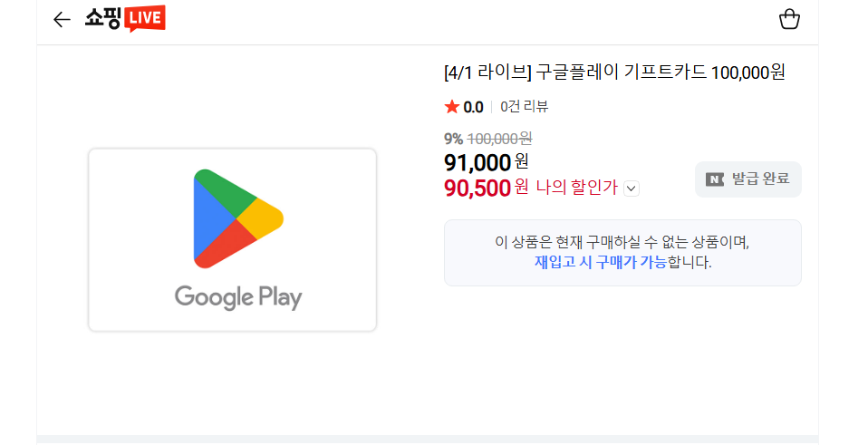Click the 0.0 rating score
This screenshot has width=868, height=445.
click(x=473, y=107)
